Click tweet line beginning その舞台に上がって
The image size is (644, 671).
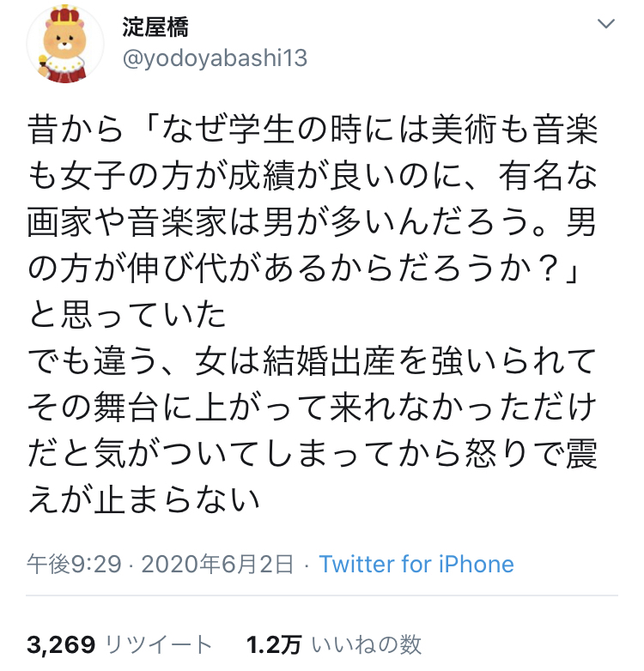[x=313, y=408]
